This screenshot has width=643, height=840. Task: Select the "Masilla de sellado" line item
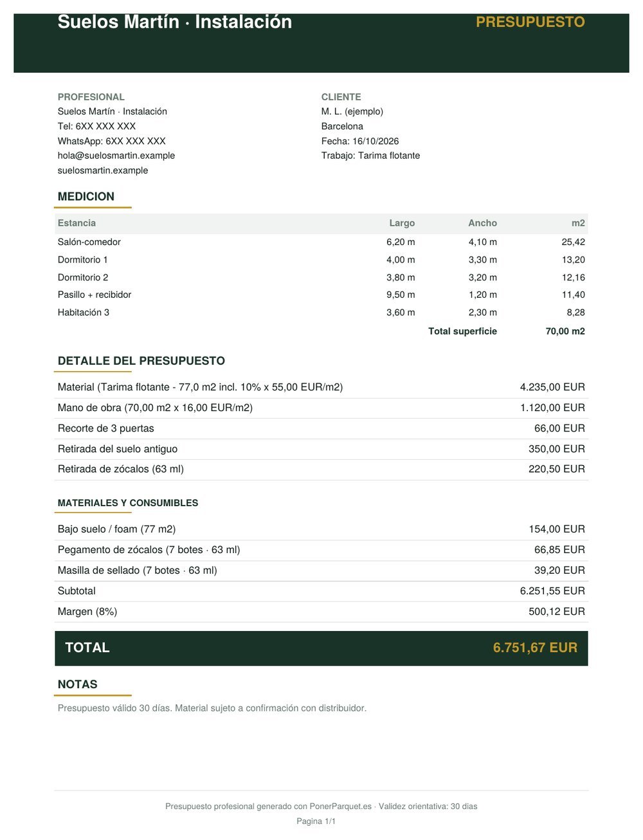138,571
